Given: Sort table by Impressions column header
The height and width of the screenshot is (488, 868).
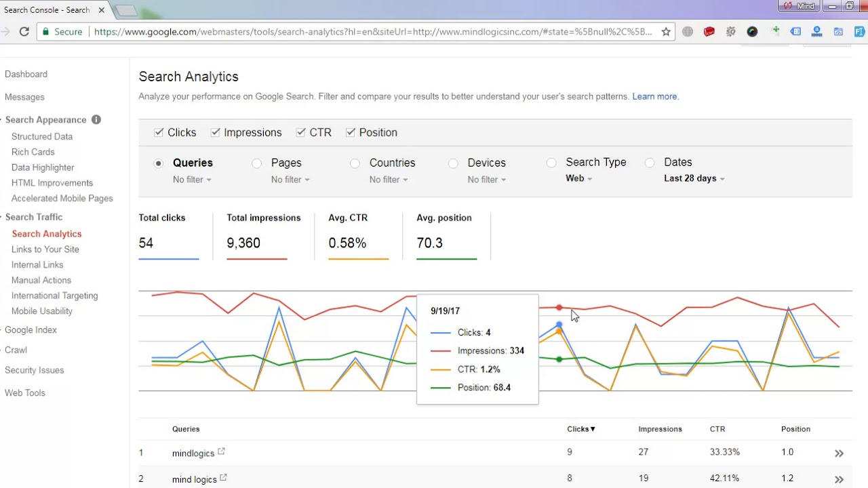Looking at the screenshot, I should pyautogui.click(x=660, y=429).
